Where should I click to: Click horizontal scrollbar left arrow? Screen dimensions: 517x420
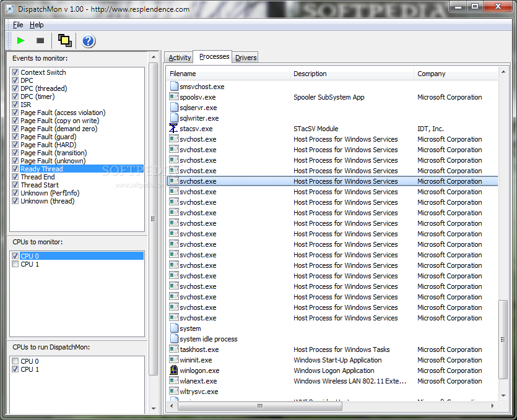pos(172,406)
